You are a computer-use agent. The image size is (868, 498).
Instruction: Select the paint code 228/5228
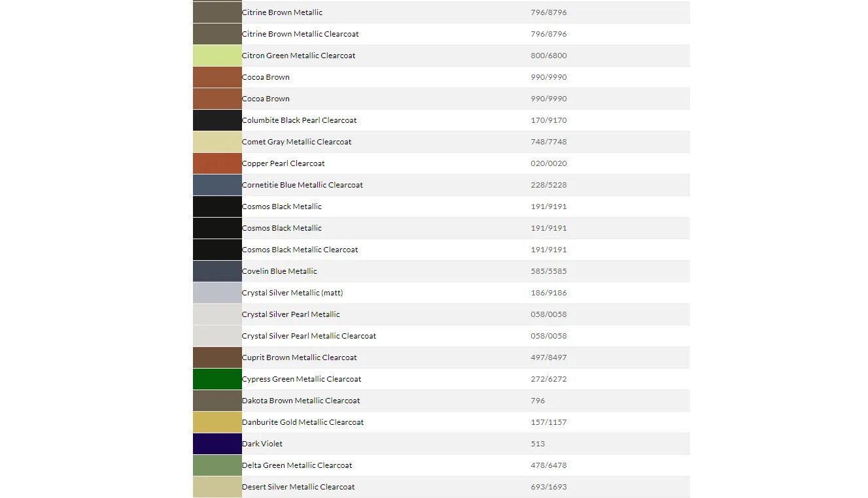coord(549,185)
